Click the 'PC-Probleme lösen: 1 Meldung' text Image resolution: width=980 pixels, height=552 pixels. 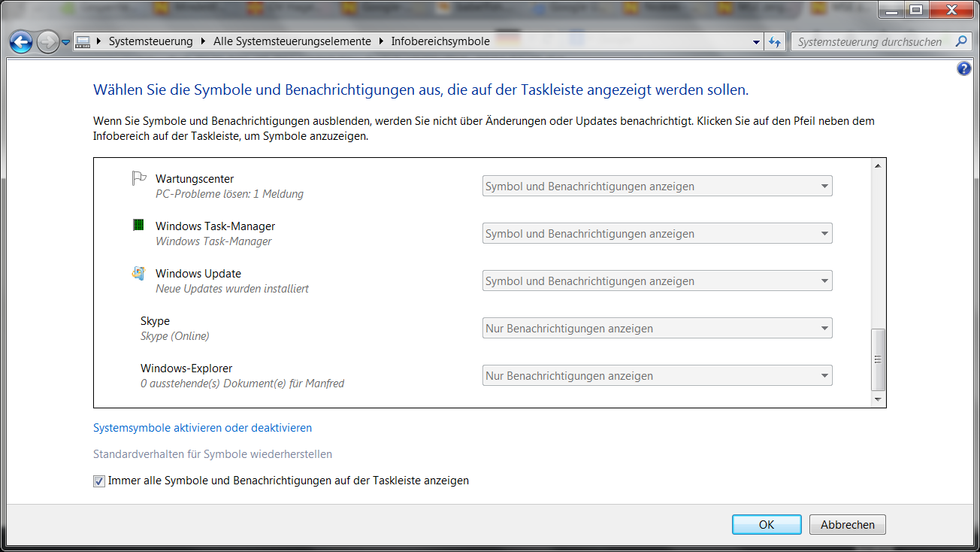(x=229, y=194)
